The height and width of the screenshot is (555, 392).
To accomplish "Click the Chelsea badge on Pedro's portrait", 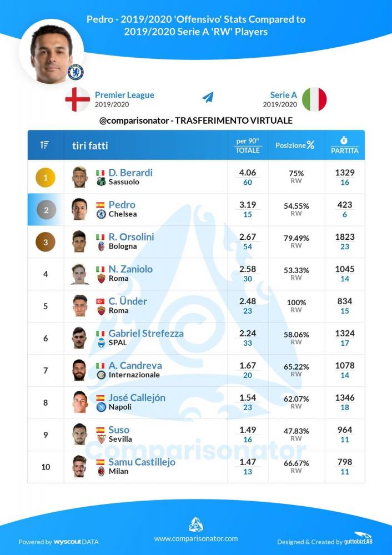I will 76,72.
